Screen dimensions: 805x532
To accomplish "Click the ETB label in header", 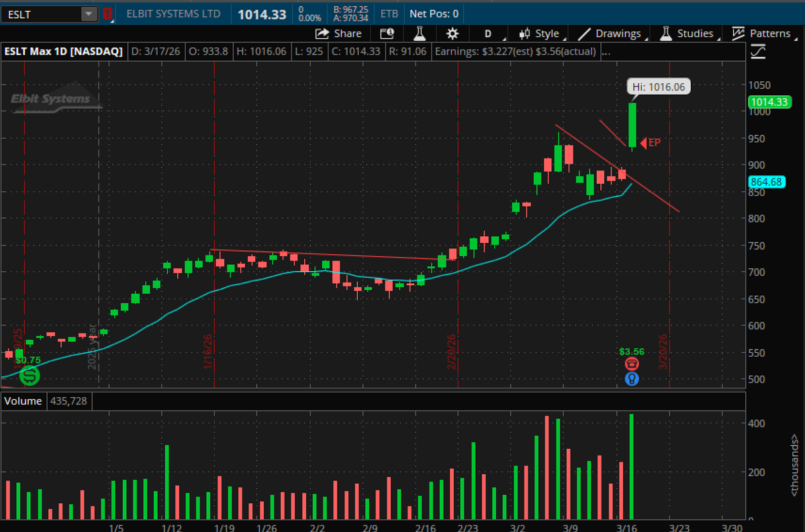I will [389, 14].
